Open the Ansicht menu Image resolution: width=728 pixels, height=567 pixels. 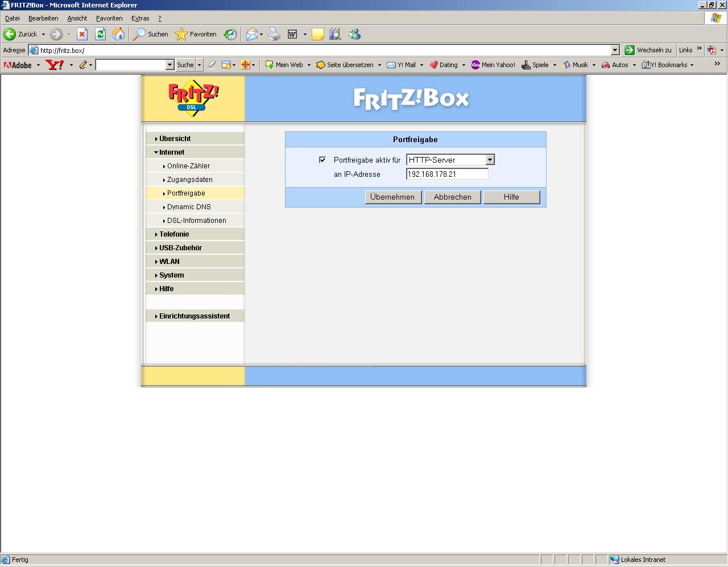coord(77,18)
